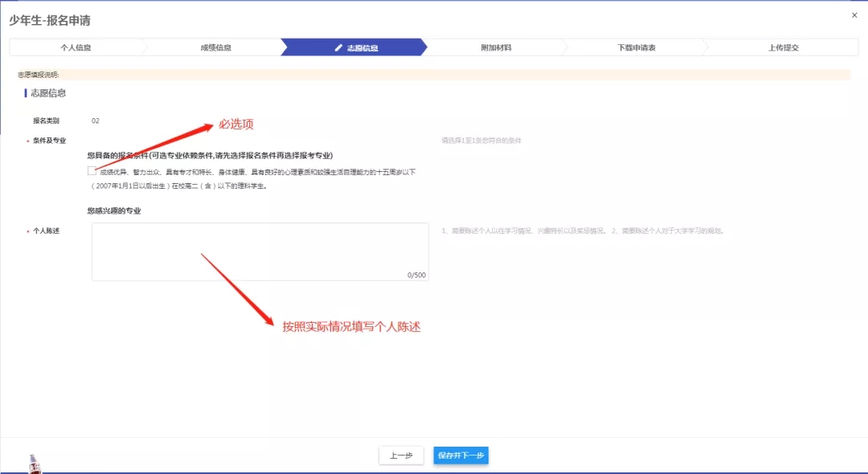Tick the 成绩优异 eligibility condition checkbox
868x474 pixels.
pyautogui.click(x=92, y=171)
